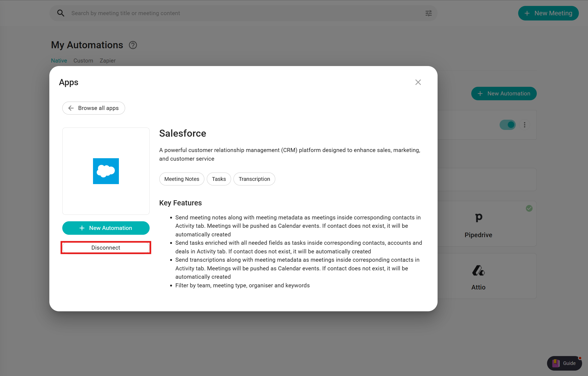This screenshot has width=588, height=376.
Task: Click the help icon beside My Automations
Action: pyautogui.click(x=133, y=45)
